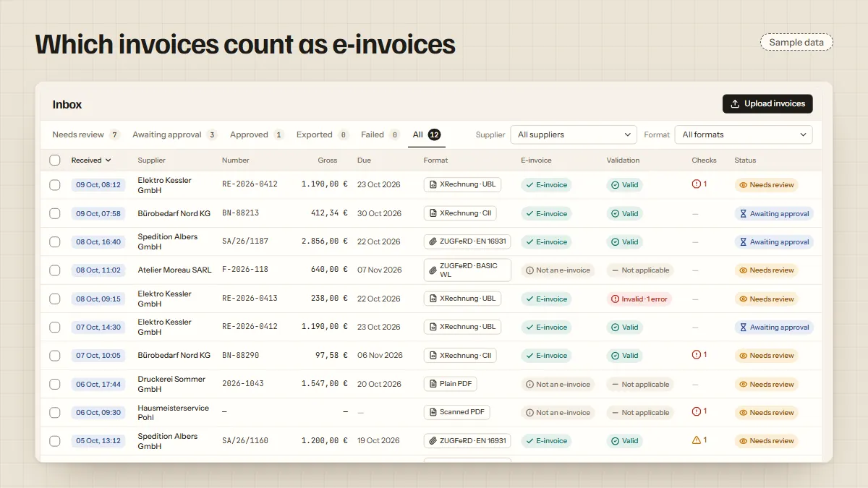Click the red check alert icon in BN-88290 row
The height and width of the screenshot is (488, 868).
click(697, 355)
